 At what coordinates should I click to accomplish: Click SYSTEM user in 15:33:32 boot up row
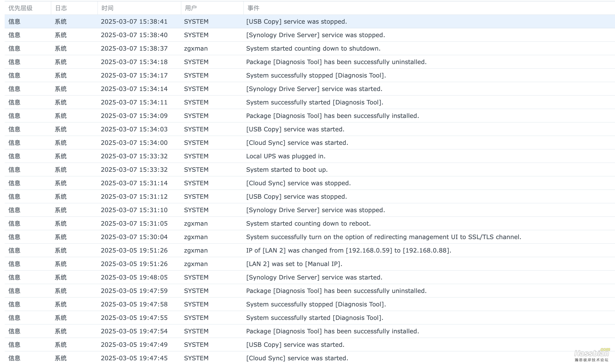[x=196, y=170]
